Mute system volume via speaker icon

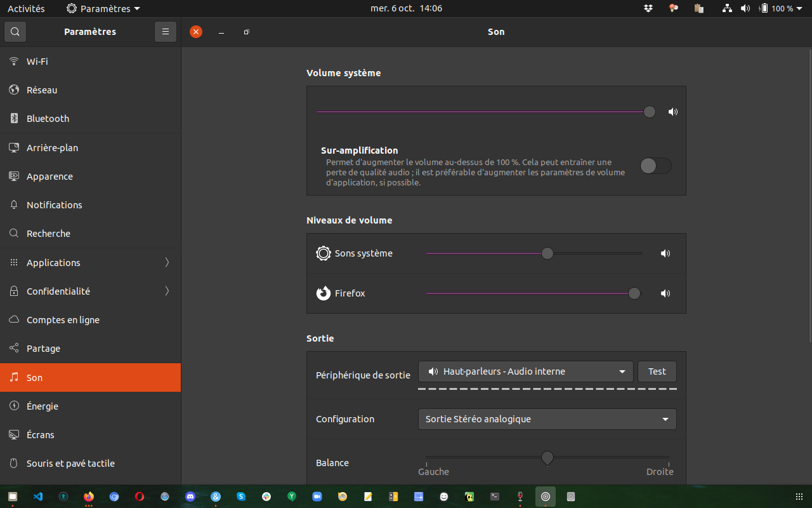click(673, 112)
